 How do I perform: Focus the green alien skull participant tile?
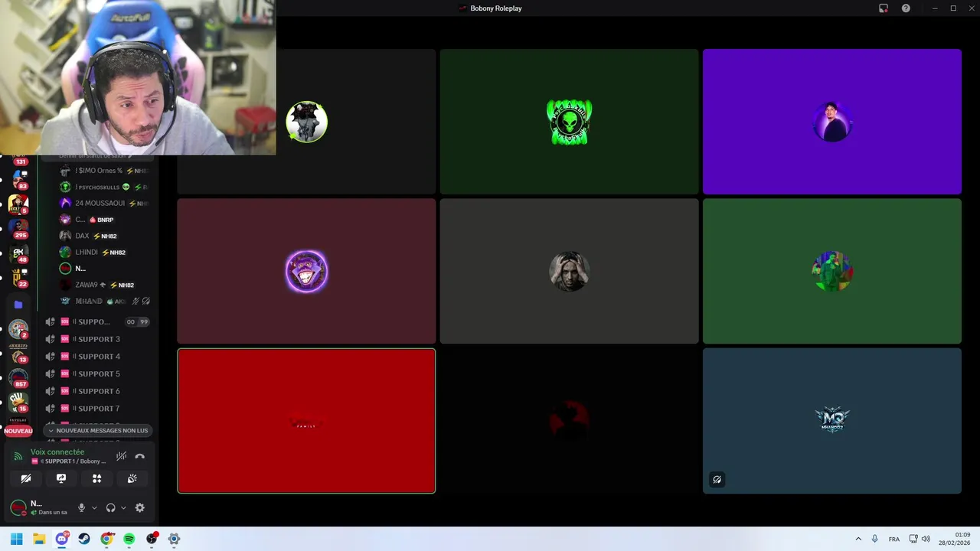click(569, 122)
